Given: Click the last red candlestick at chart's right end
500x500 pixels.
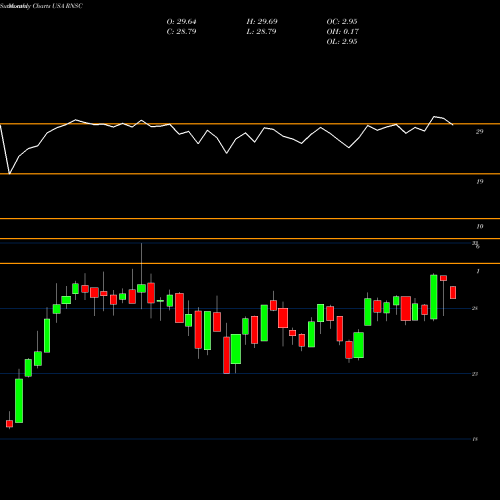Looking at the screenshot, I should (453, 292).
